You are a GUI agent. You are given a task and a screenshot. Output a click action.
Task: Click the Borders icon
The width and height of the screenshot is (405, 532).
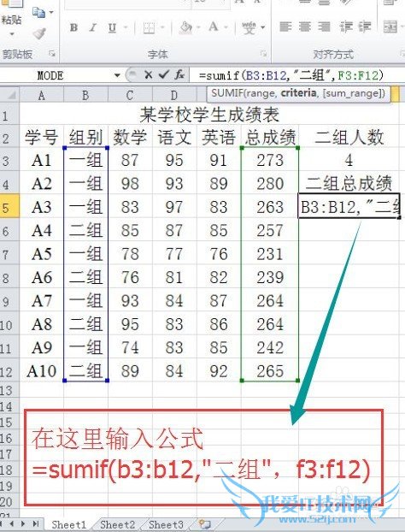(150, 27)
